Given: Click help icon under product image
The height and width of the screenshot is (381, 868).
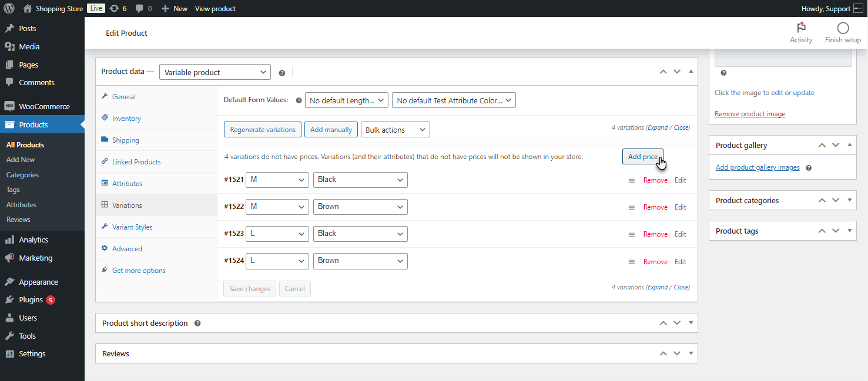Looking at the screenshot, I should (x=723, y=73).
